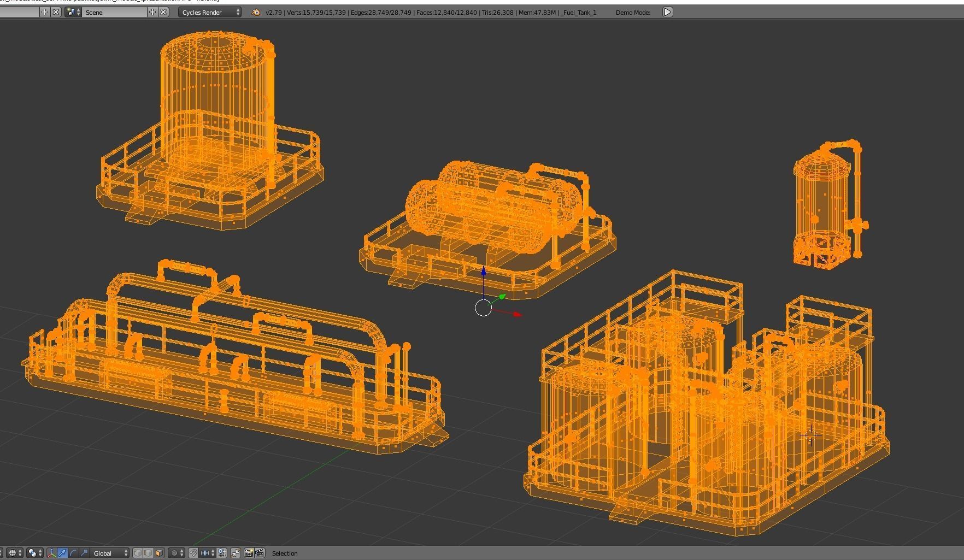Image resolution: width=964 pixels, height=560 pixels.
Task: Toggle the first layer visibility cube icon
Action: 138,553
